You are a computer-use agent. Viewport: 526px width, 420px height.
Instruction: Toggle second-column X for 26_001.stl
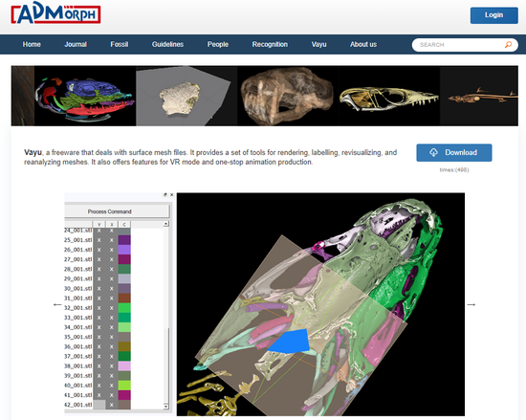pos(112,250)
